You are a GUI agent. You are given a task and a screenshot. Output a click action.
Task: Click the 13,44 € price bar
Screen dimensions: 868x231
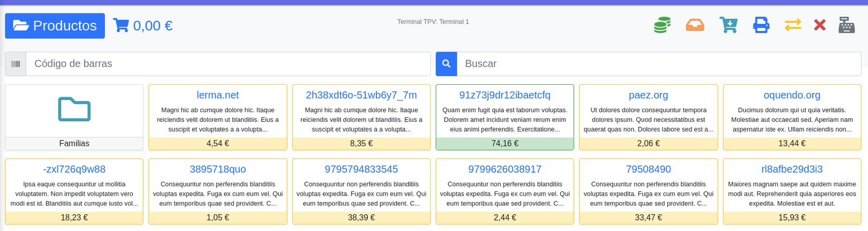(792, 143)
